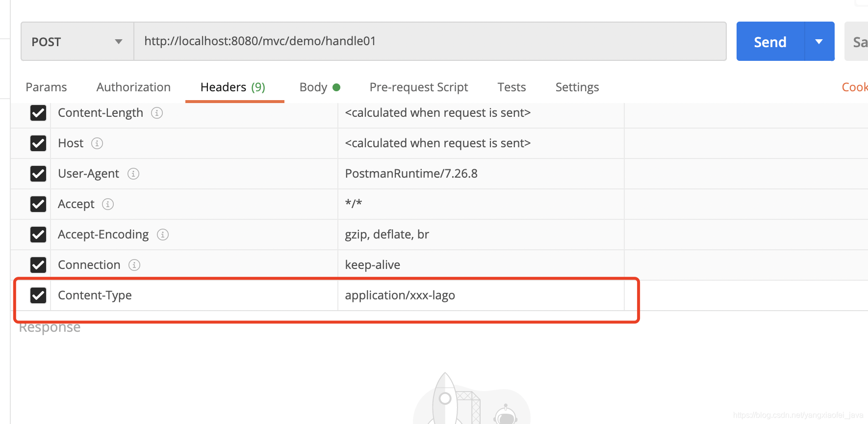
Task: Toggle the Accept header checkbox
Action: tap(38, 204)
